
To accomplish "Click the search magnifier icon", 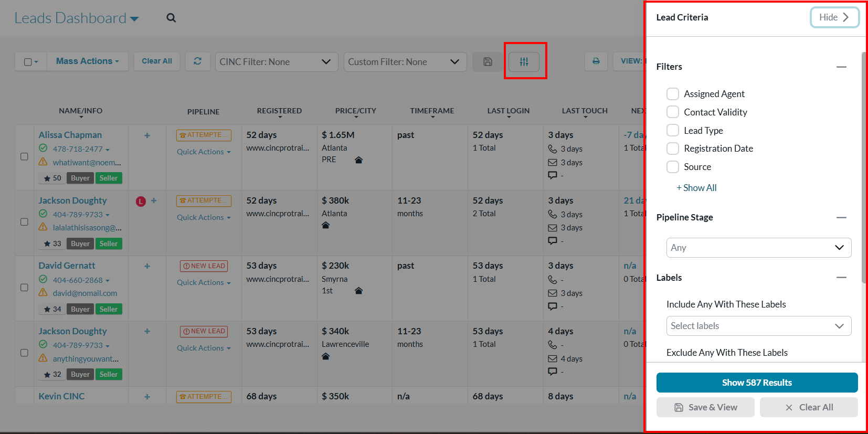I will coord(171,18).
